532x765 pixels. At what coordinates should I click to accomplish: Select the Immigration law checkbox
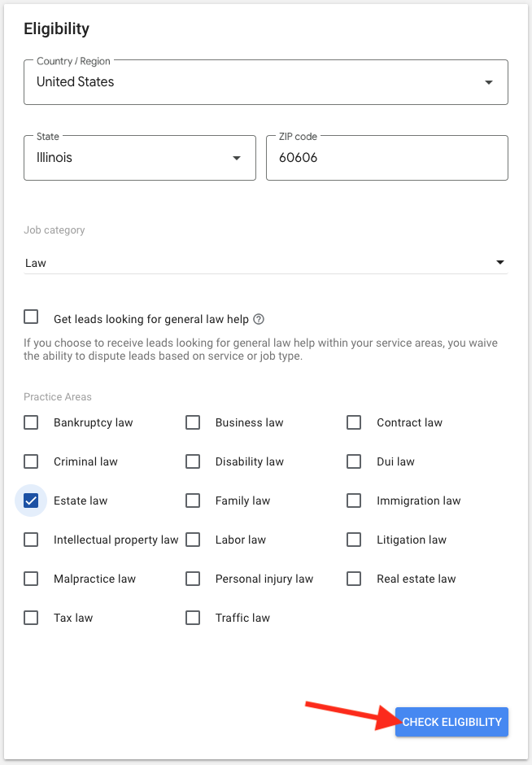[x=354, y=501]
